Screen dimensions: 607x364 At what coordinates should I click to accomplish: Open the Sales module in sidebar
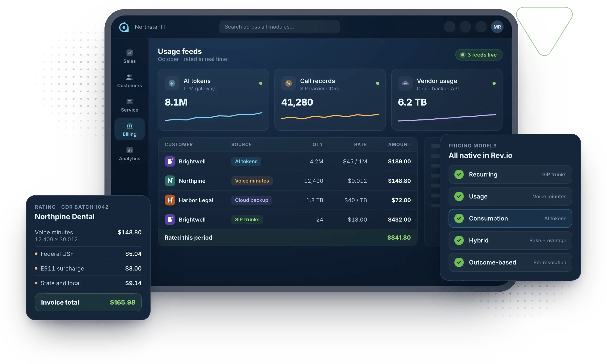click(129, 57)
